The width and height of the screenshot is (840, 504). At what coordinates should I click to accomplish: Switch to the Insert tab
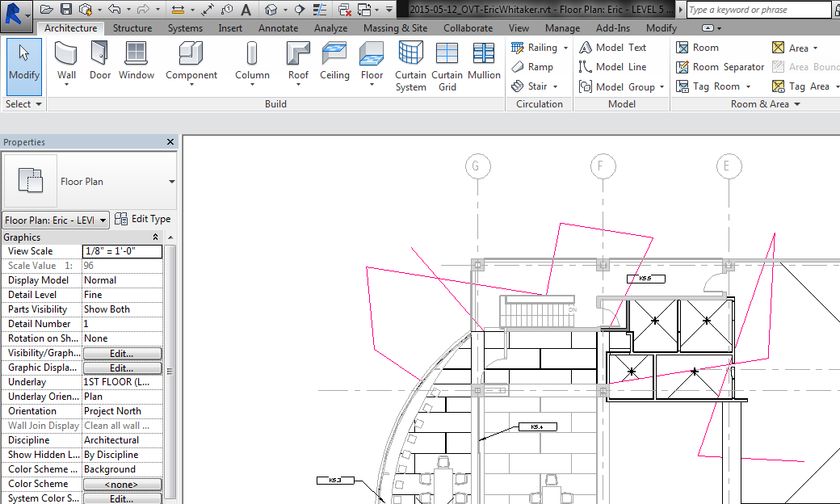coord(230,27)
